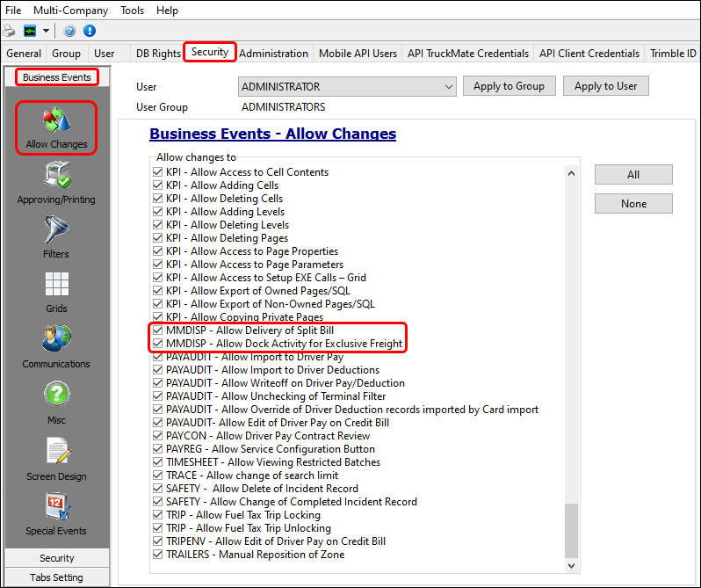701x588 pixels.
Task: Toggle SAFETY - Allow Delete of Incident Record
Action: click(x=157, y=489)
